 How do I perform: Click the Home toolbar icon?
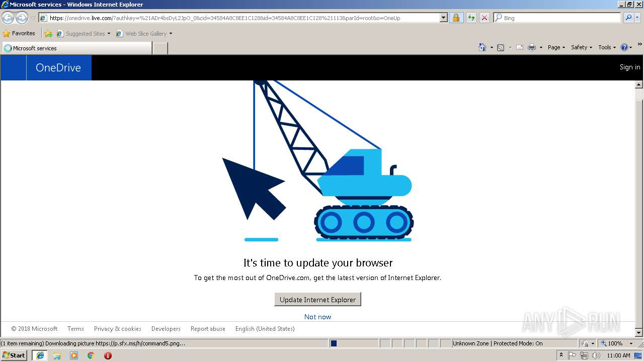[482, 47]
